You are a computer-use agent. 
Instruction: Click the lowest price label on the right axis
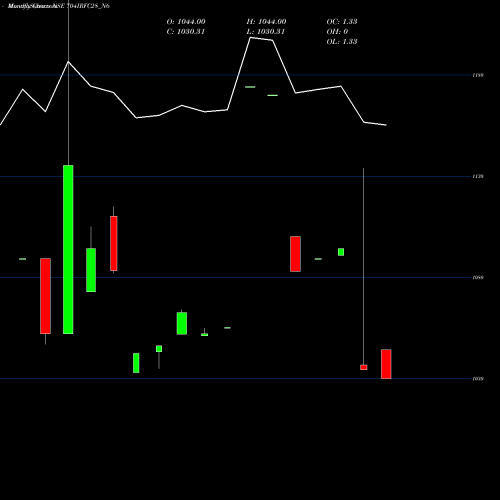tap(478, 379)
